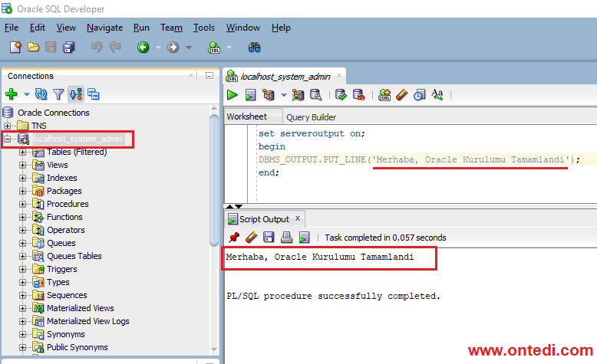Click the Explain Plan icon
597x364 pixels.
point(269,95)
